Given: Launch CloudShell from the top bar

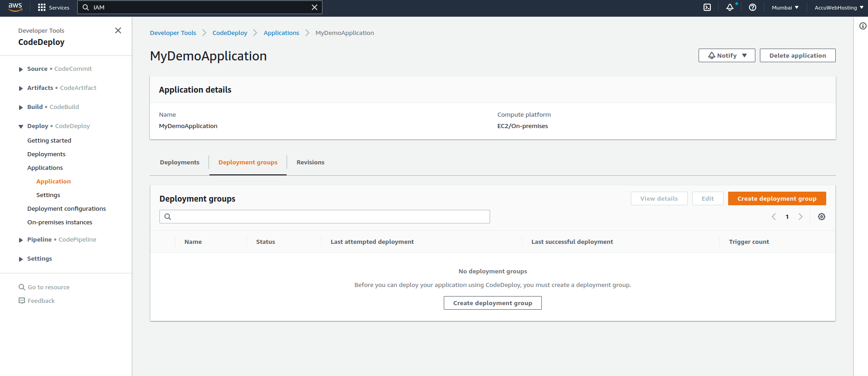Looking at the screenshot, I should coord(707,7).
